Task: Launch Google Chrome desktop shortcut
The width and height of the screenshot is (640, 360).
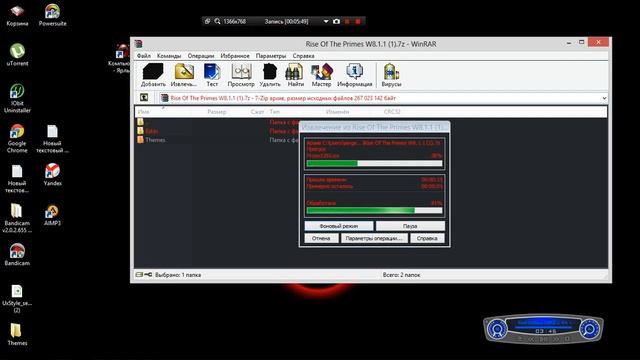Action: pyautogui.click(x=17, y=138)
